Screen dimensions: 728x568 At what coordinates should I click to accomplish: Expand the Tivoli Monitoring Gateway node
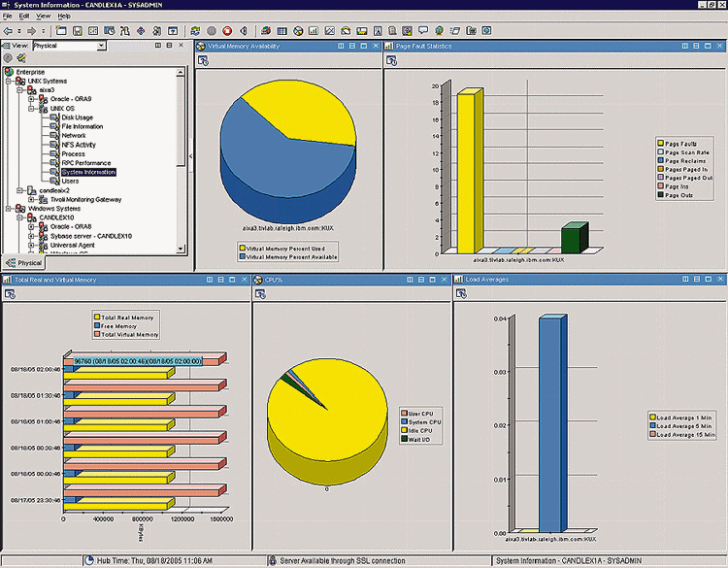pyautogui.click(x=31, y=200)
